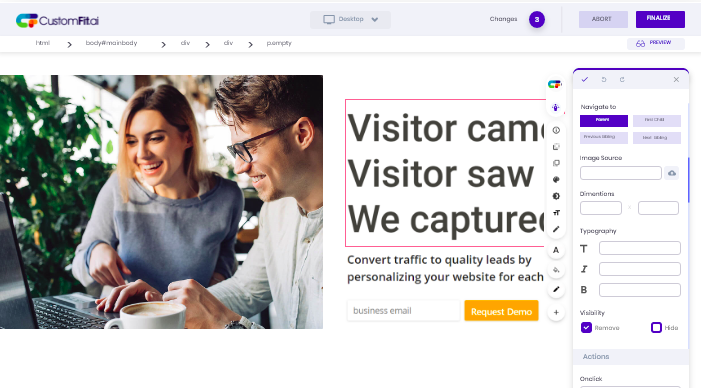Viewport: 701px width, 388px height.
Task: Click the first copy icon below the info icon
Action: (x=556, y=147)
